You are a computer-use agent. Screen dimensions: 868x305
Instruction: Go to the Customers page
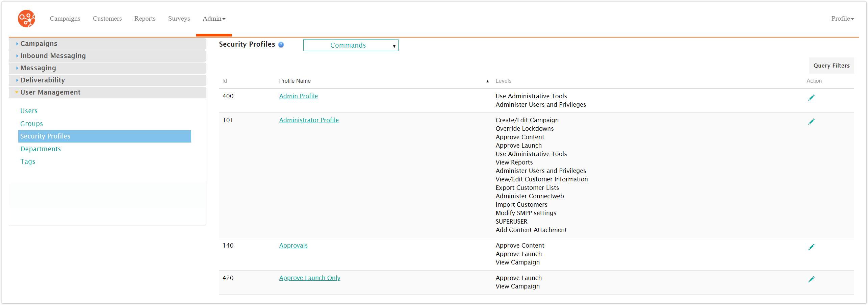(107, 19)
